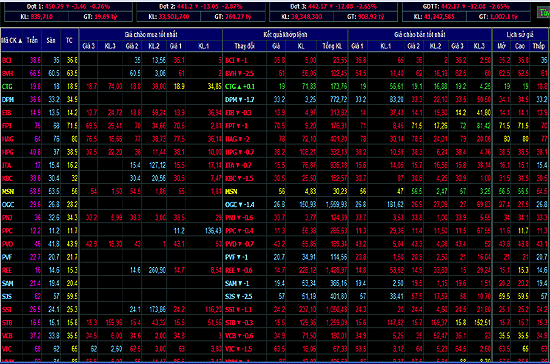
Task: Click the Kết quả khớp lệnh header
Action: (285, 34)
